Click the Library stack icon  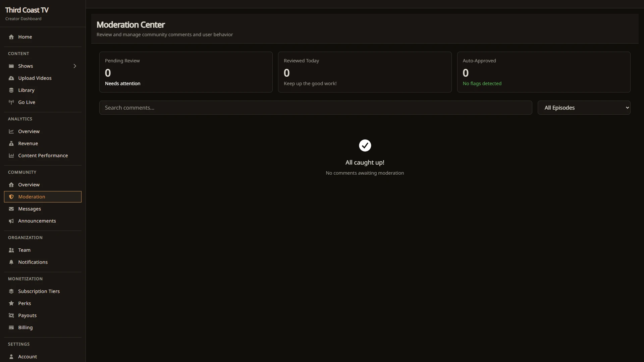(11, 90)
